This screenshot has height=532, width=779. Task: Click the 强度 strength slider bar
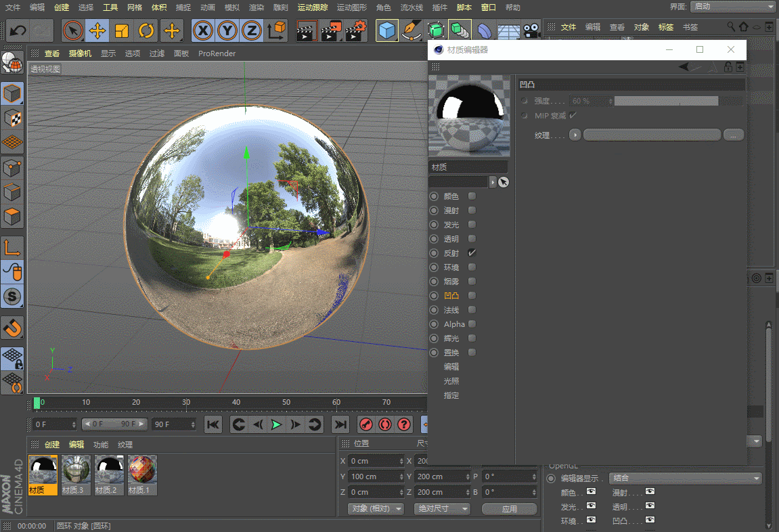tap(666, 101)
